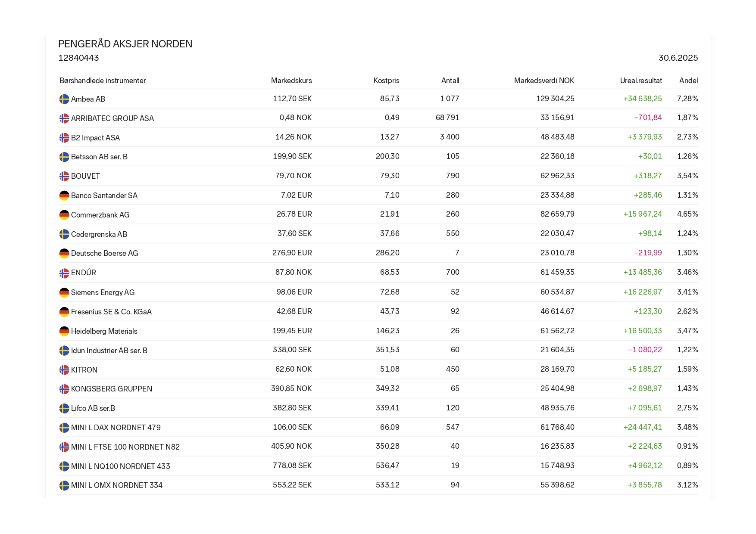This screenshot has width=756, height=534.
Task: Click the German flag icon beside Deutsche Boerse AG
Action: tap(64, 253)
